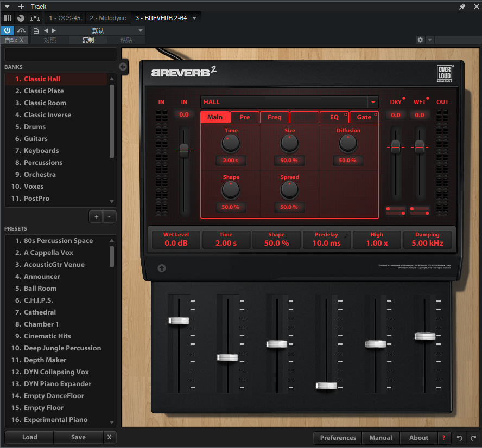
Task: Go to the next preset arrow
Action: pyautogui.click(x=54, y=30)
